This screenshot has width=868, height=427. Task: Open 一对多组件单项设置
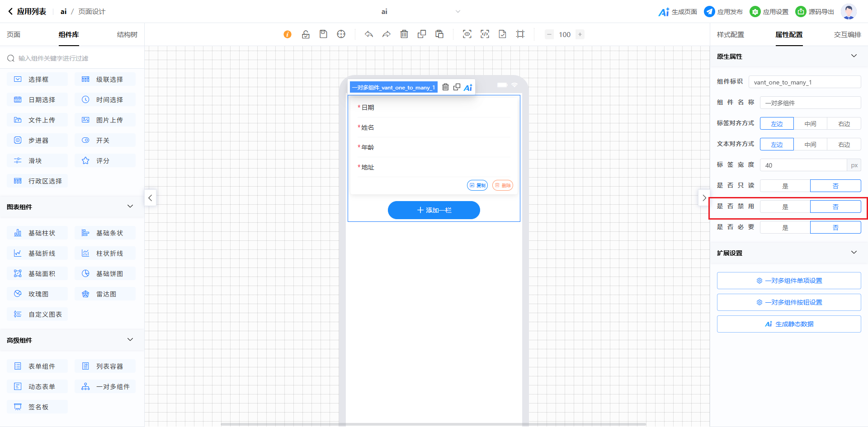tap(788, 281)
